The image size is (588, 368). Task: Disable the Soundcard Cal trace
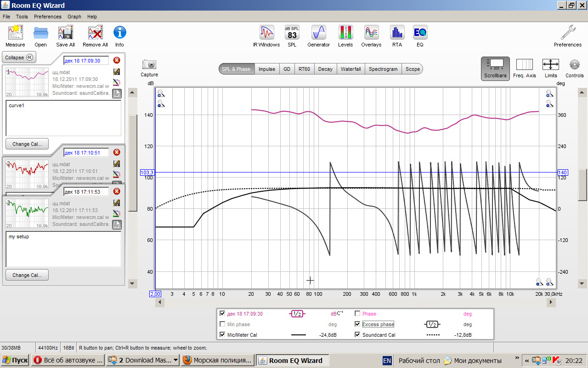pyautogui.click(x=357, y=335)
